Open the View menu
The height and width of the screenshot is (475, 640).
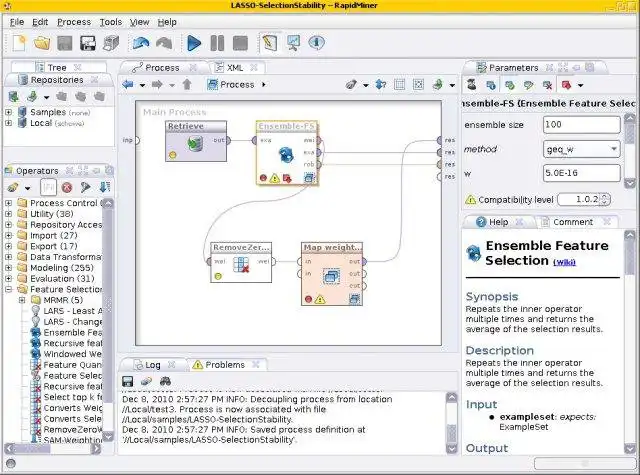click(x=140, y=22)
